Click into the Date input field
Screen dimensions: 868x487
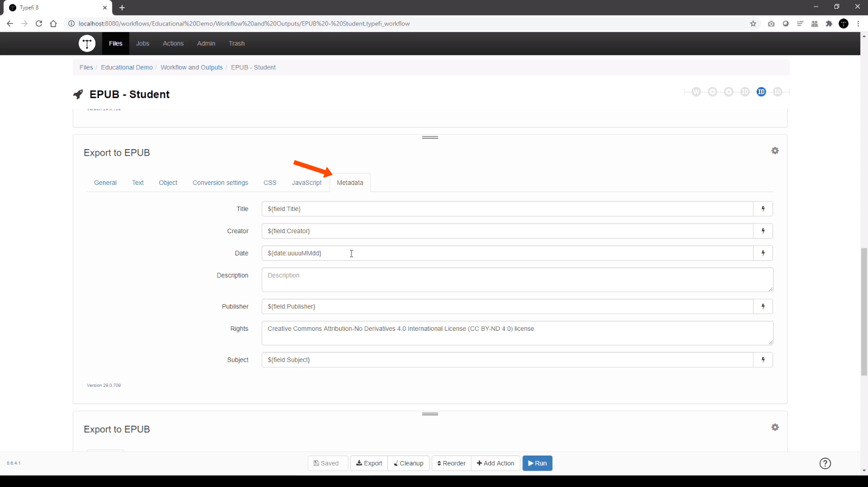click(507, 253)
